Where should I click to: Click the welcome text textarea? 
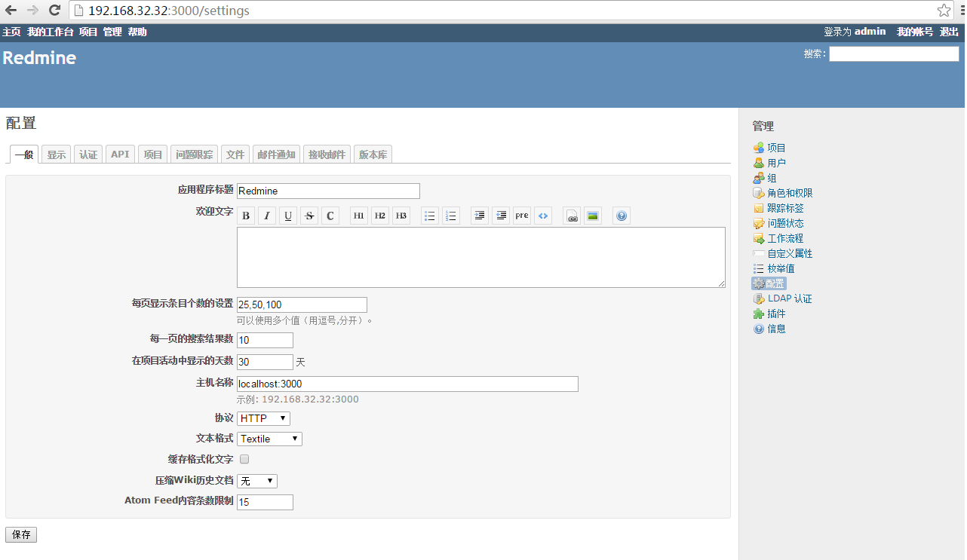click(x=481, y=257)
